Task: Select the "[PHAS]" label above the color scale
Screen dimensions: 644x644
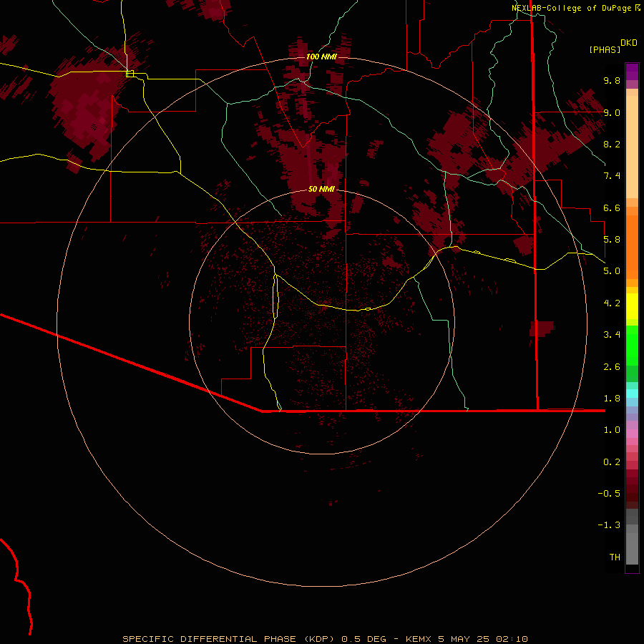Action: (605, 49)
